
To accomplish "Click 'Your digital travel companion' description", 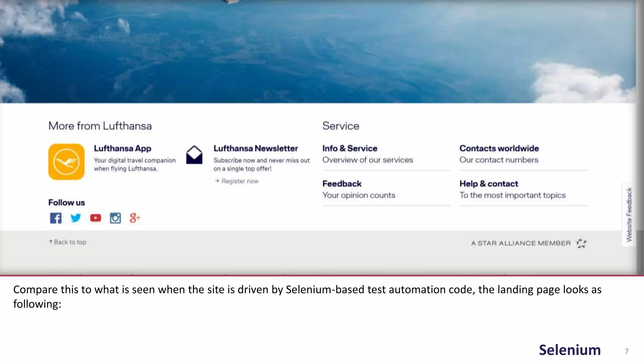I will pos(135,164).
